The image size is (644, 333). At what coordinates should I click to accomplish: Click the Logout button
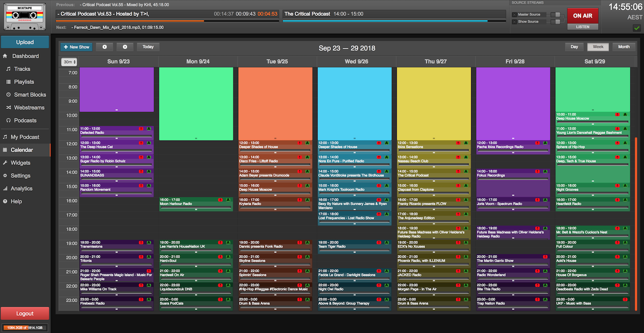(25, 313)
